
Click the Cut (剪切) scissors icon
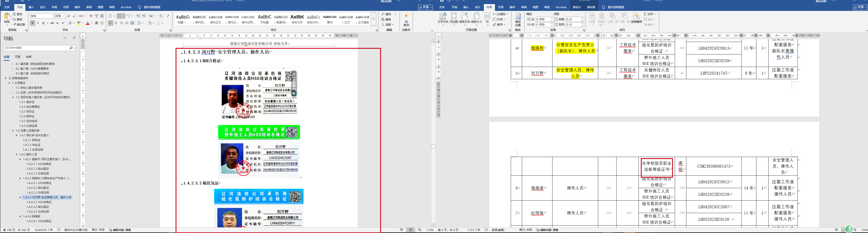pos(14,14)
